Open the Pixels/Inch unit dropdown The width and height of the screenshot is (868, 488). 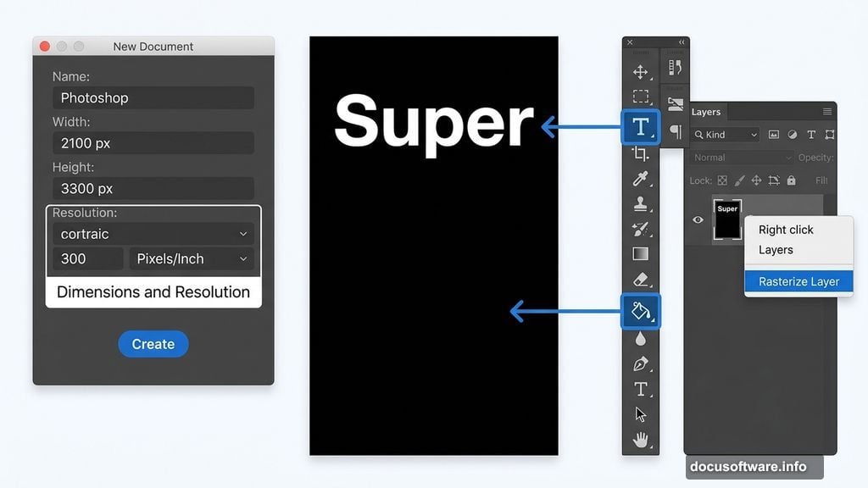(x=192, y=258)
